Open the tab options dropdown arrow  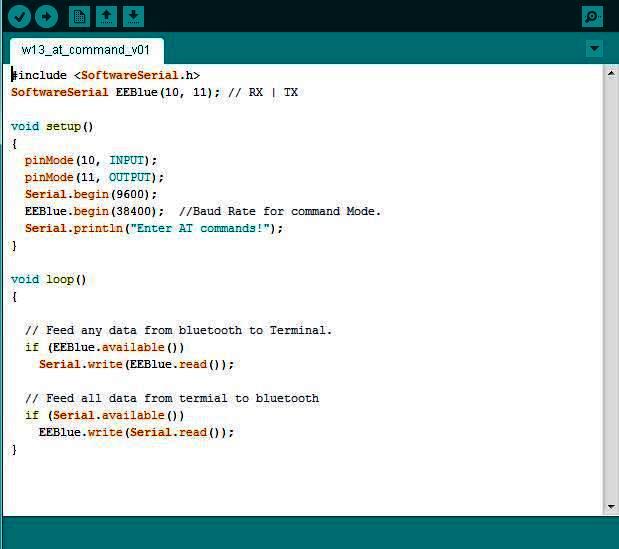(594, 49)
